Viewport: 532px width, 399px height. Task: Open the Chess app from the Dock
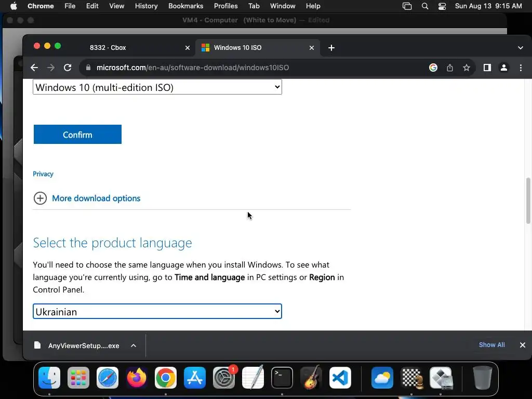[411, 377]
